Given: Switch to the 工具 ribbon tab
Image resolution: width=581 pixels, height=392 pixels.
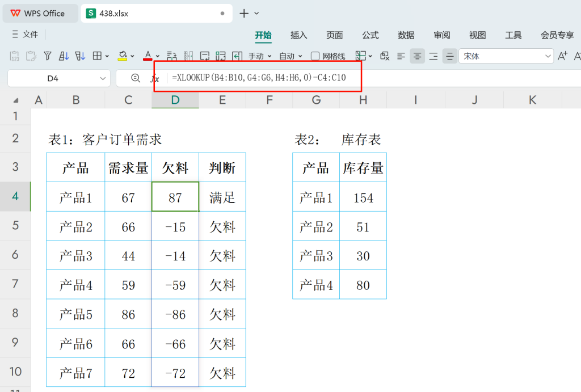Looking at the screenshot, I should click(513, 35).
